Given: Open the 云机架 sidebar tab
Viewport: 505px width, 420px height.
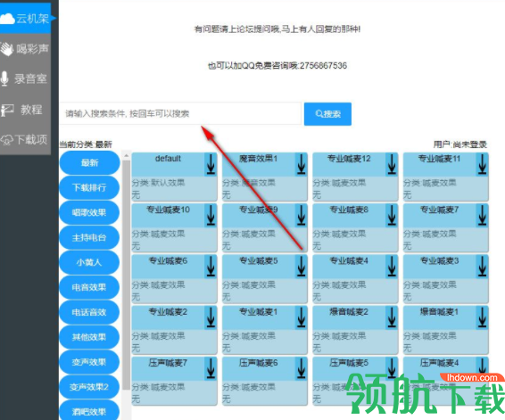Looking at the screenshot, I should click(26, 19).
